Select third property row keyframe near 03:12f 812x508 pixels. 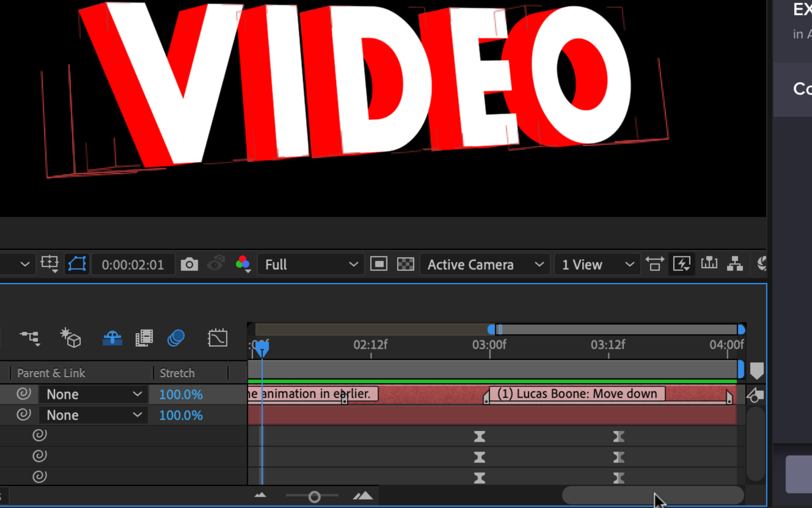(618, 478)
